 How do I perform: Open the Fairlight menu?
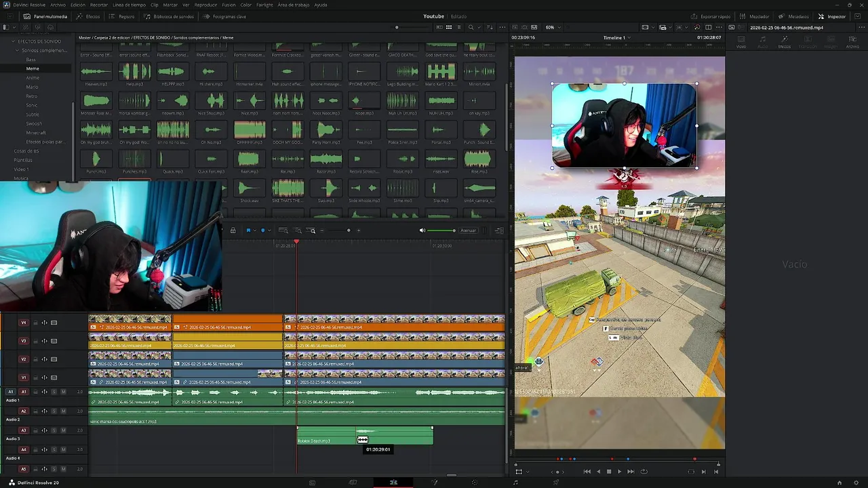click(x=264, y=5)
